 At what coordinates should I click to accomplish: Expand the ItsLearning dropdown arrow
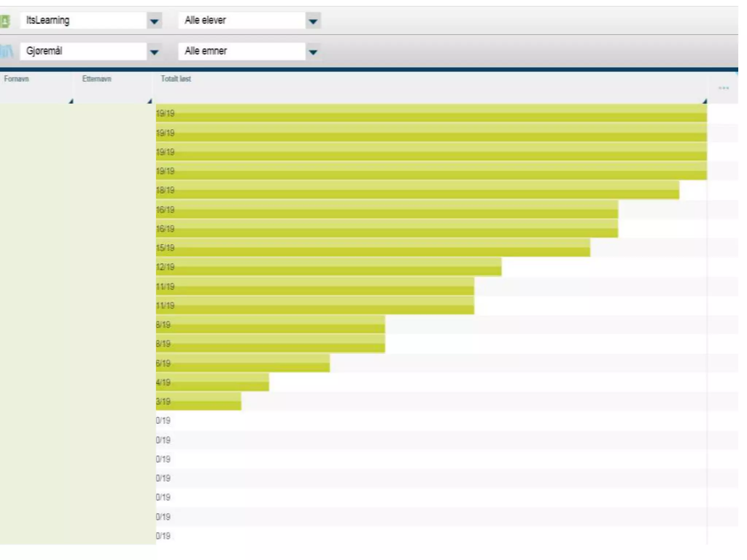coord(154,22)
